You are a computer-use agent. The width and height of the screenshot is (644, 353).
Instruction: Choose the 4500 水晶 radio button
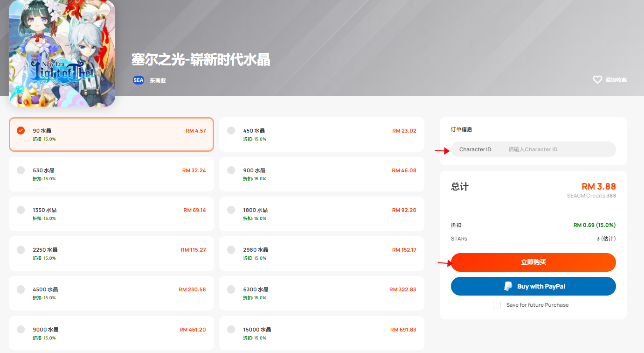coord(21,289)
